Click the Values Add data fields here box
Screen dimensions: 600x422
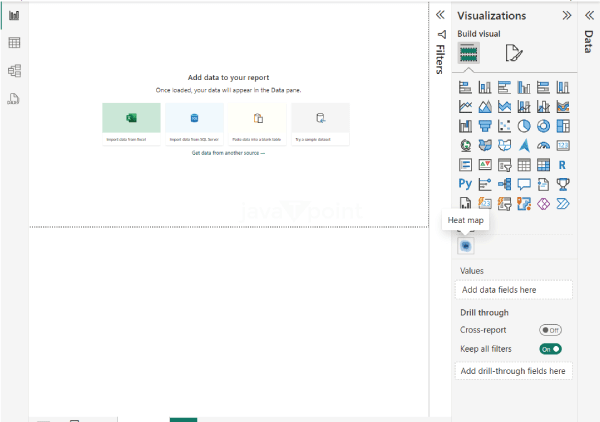pos(514,290)
